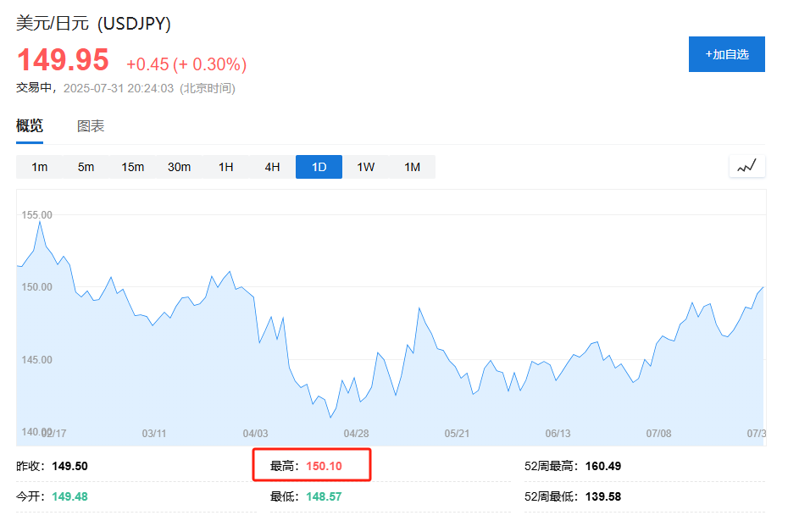The width and height of the screenshot is (788, 532).
Task: Click the 美元/日元 (USDJPY) title
Action: click(x=93, y=24)
